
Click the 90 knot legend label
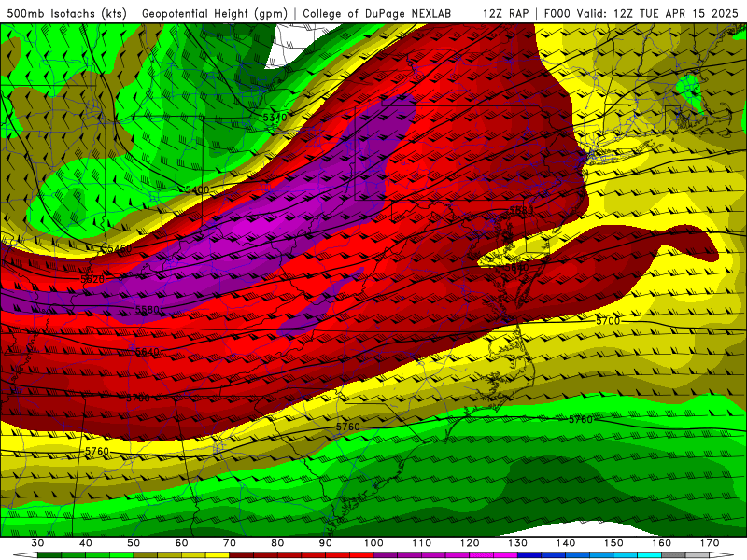326,543
